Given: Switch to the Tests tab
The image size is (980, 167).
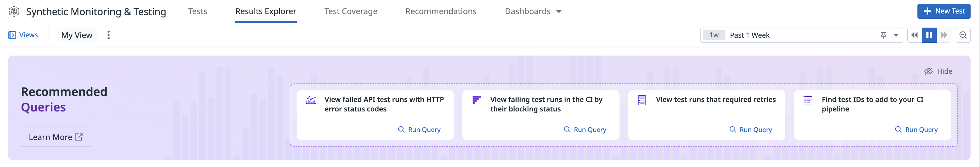Looking at the screenshot, I should click(x=197, y=11).
